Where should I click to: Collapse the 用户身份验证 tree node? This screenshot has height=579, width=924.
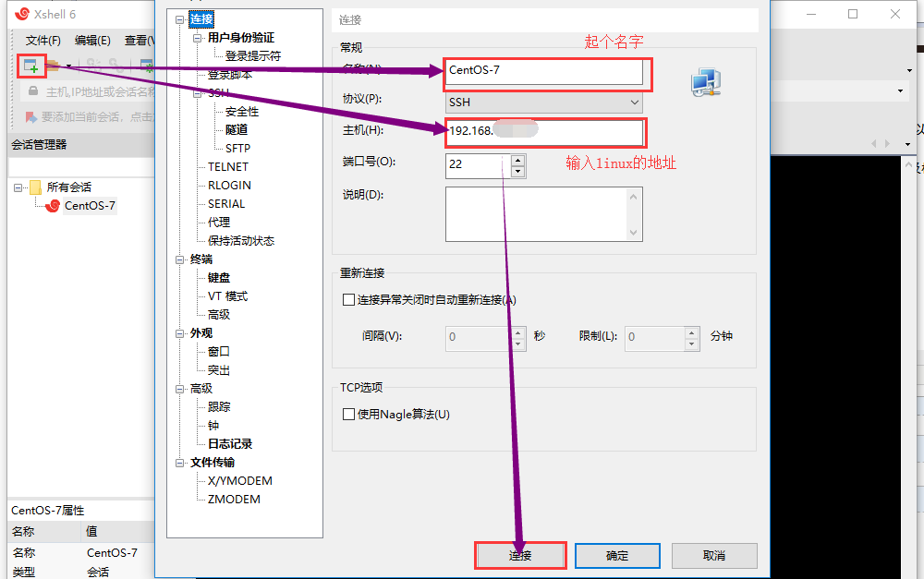tap(198, 38)
